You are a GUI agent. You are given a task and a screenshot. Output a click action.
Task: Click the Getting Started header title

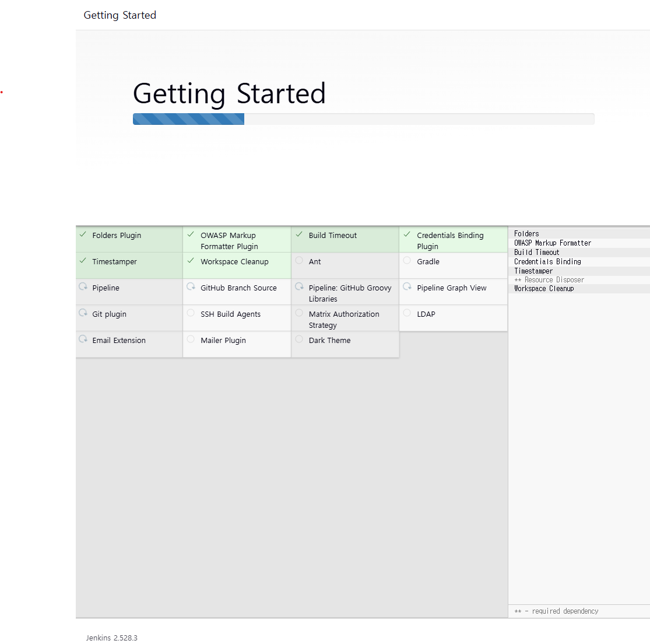point(120,15)
